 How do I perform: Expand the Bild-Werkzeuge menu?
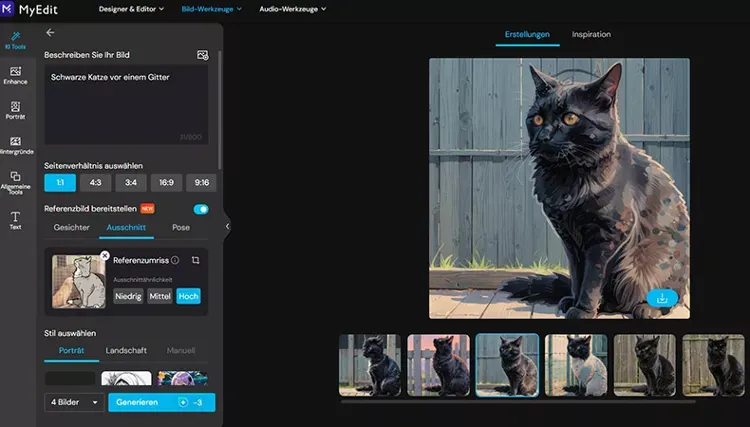pos(211,9)
